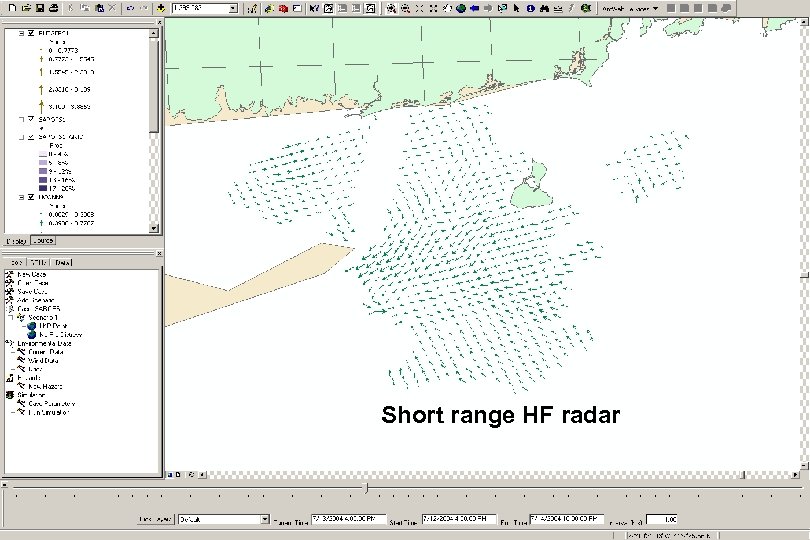Go back to previous extent
810x540 pixels.
click(475, 8)
